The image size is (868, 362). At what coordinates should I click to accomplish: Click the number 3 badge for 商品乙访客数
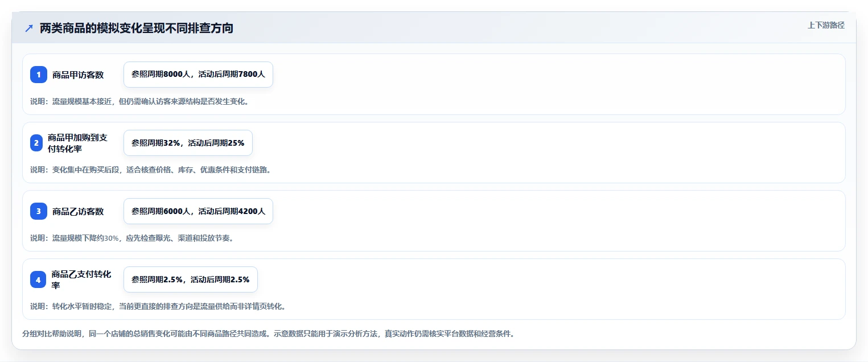click(39, 211)
